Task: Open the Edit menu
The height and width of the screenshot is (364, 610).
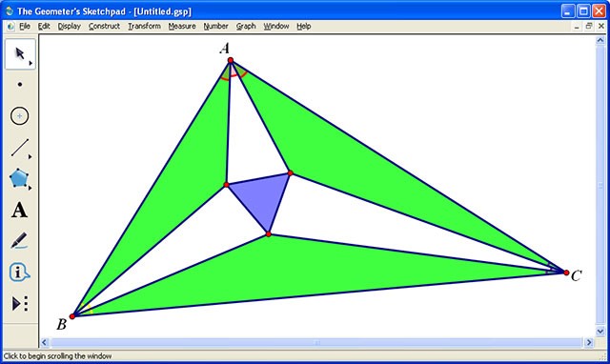Action: (x=44, y=26)
